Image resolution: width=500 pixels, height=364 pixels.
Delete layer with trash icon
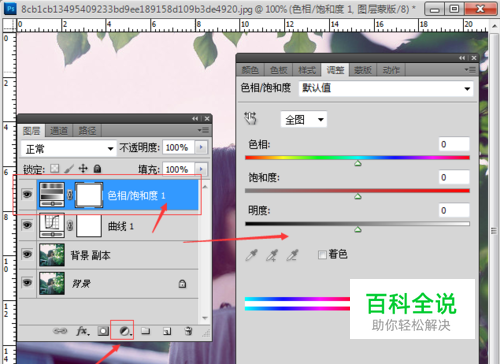click(188, 331)
